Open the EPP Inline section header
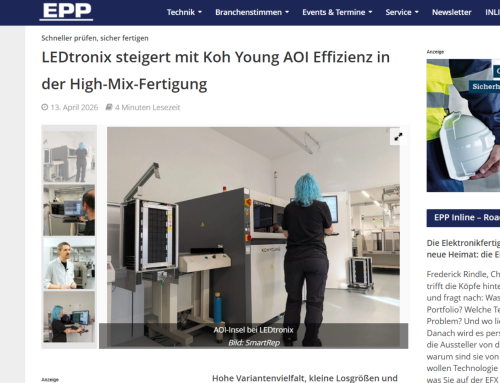The height and width of the screenshot is (383, 500). click(x=463, y=218)
